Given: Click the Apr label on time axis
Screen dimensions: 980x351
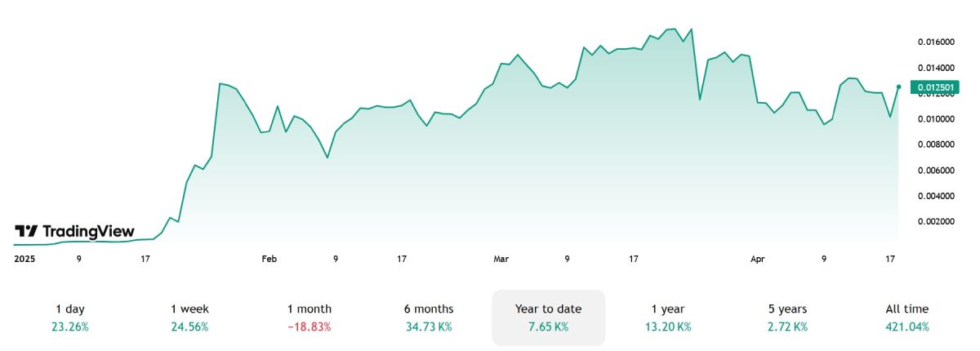Looking at the screenshot, I should tap(758, 259).
